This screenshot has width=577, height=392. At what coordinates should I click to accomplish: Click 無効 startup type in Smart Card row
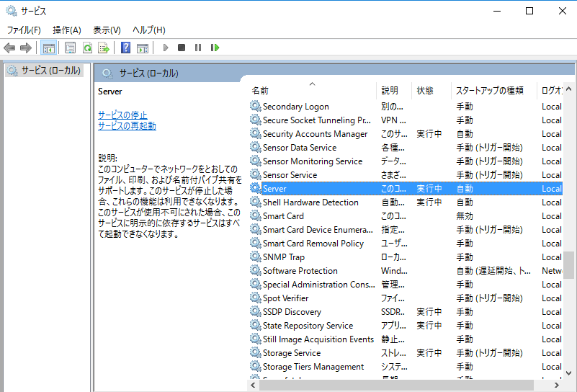coord(465,215)
